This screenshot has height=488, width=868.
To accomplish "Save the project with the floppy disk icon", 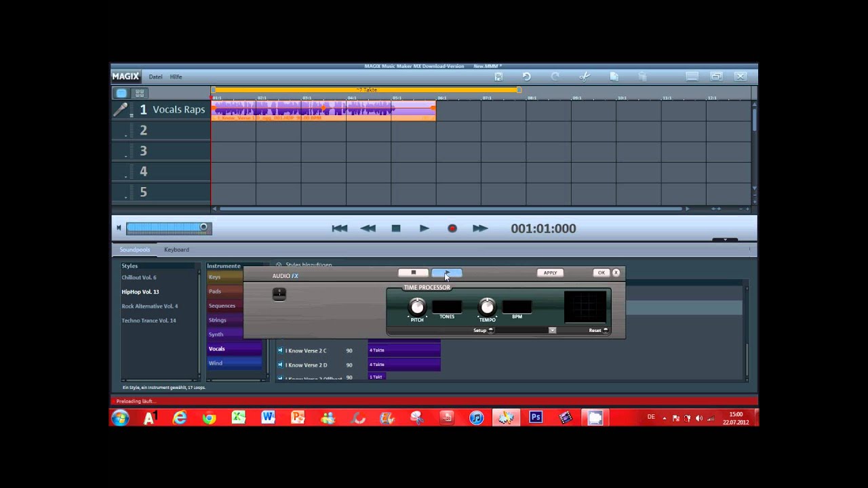I will (x=498, y=77).
